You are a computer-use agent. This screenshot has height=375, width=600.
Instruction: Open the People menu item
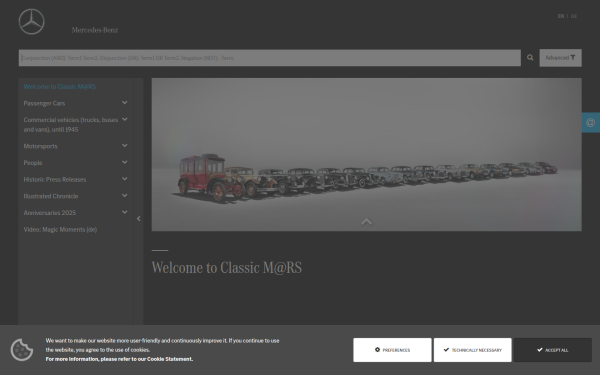[33, 163]
